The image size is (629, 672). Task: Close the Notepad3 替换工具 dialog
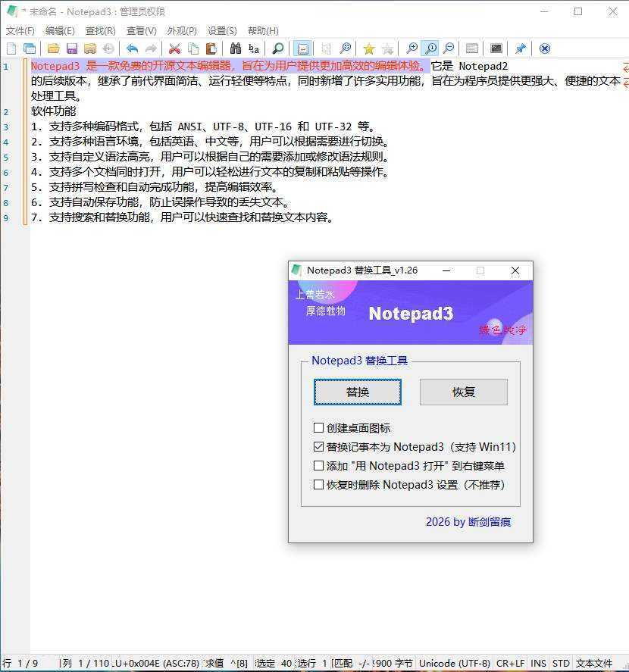click(x=515, y=270)
